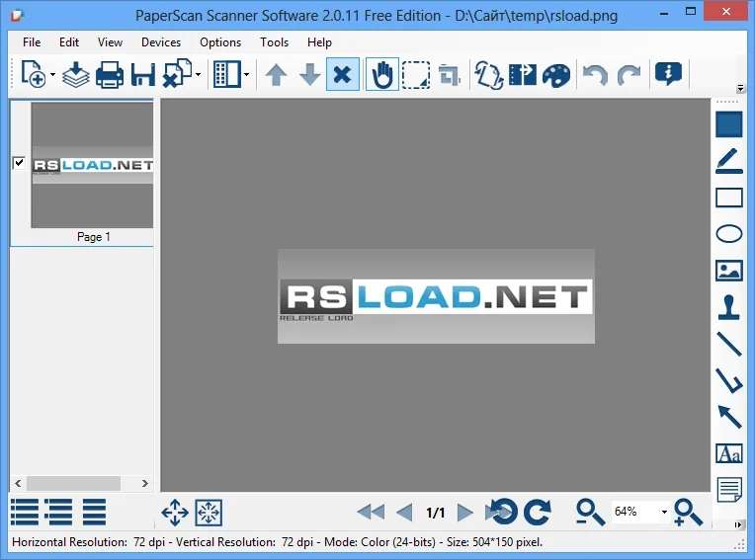Open the color adjustment palette icon
755x560 pixels.
pos(556,74)
